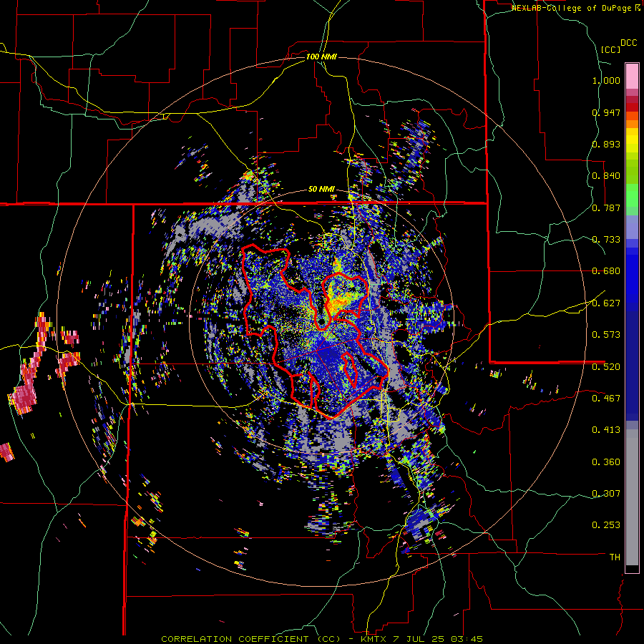Click the 1.000 value on the legend
Screen dimensions: 644x644
606,80
